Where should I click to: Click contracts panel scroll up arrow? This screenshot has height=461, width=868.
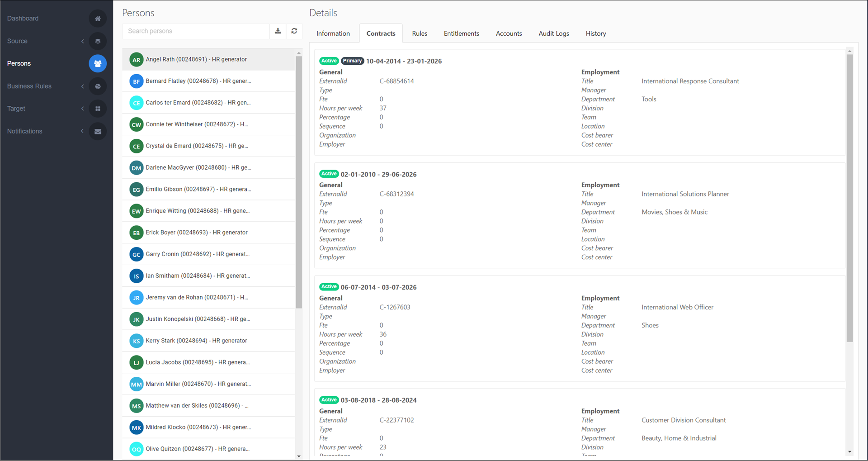point(849,51)
